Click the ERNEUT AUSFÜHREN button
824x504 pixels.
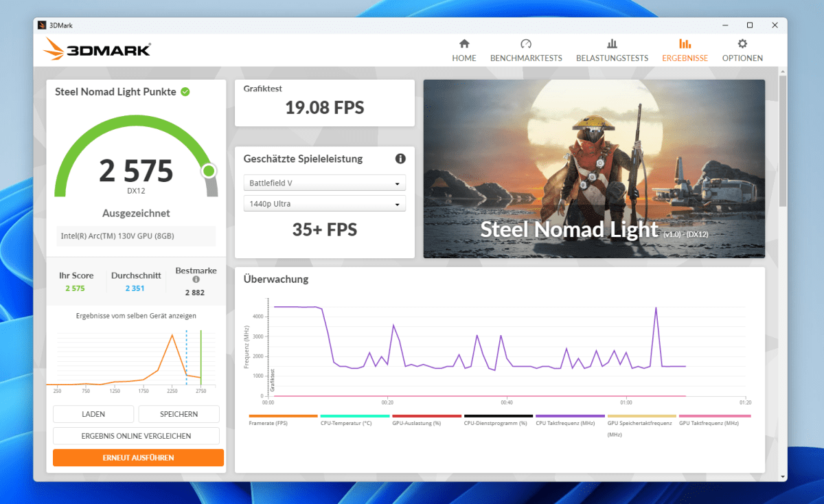[138, 458]
